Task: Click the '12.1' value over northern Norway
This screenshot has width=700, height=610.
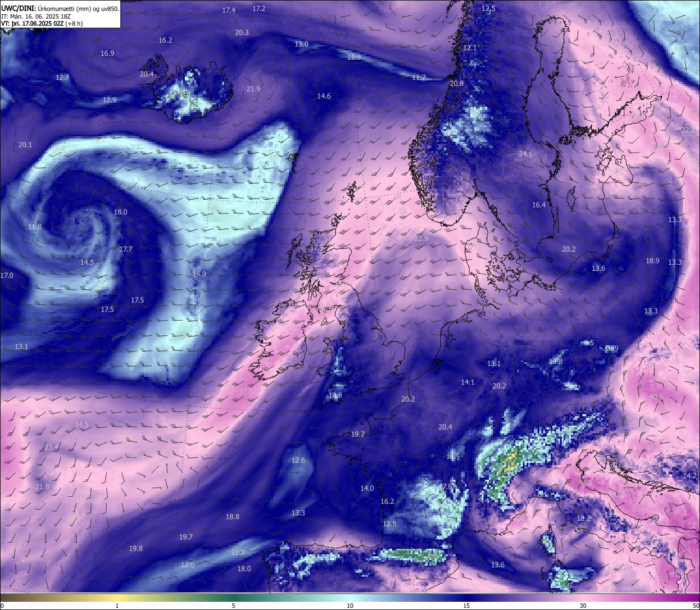Action: (470, 48)
